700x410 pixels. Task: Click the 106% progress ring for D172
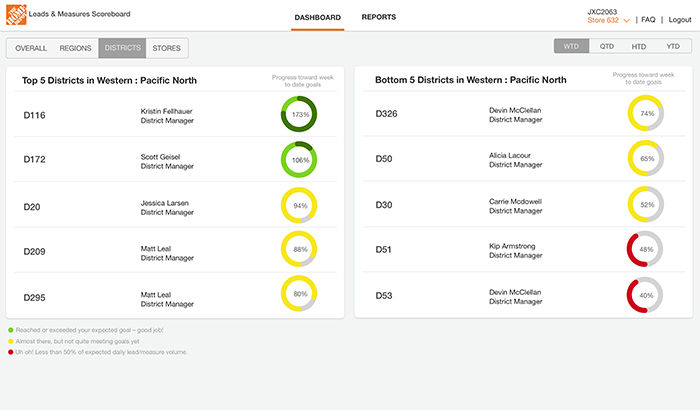[299, 159]
